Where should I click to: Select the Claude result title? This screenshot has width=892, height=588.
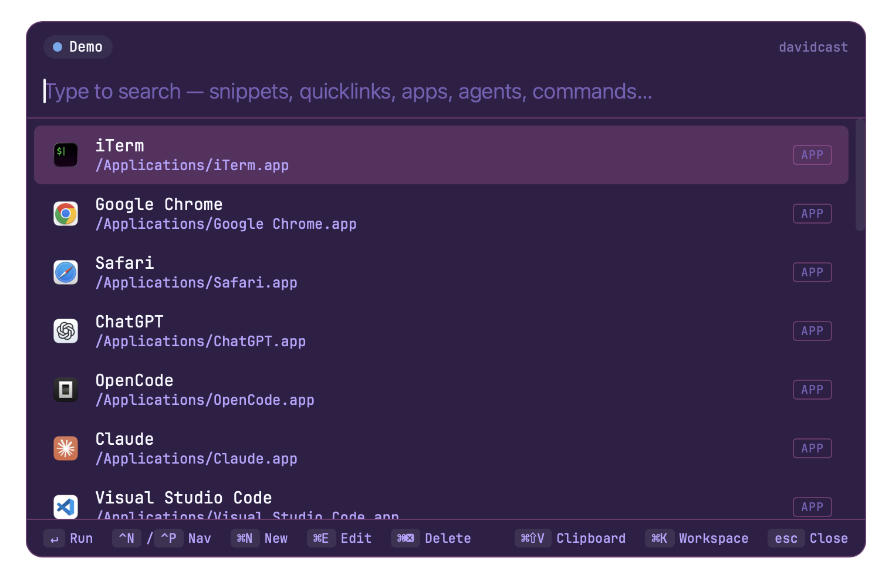[124, 439]
